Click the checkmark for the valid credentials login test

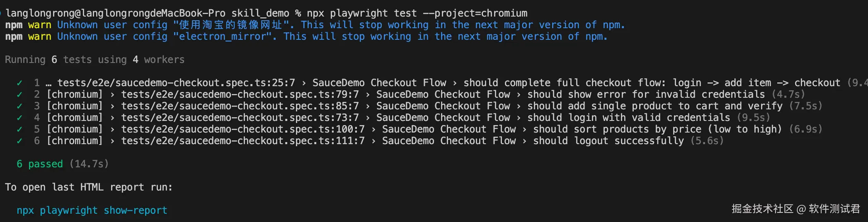(19, 118)
